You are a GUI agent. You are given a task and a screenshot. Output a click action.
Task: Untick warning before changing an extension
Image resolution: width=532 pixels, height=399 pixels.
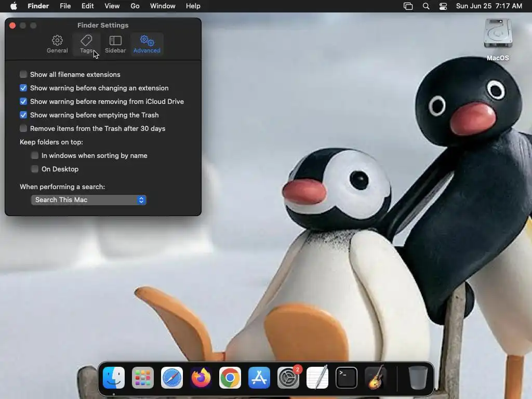[23, 88]
